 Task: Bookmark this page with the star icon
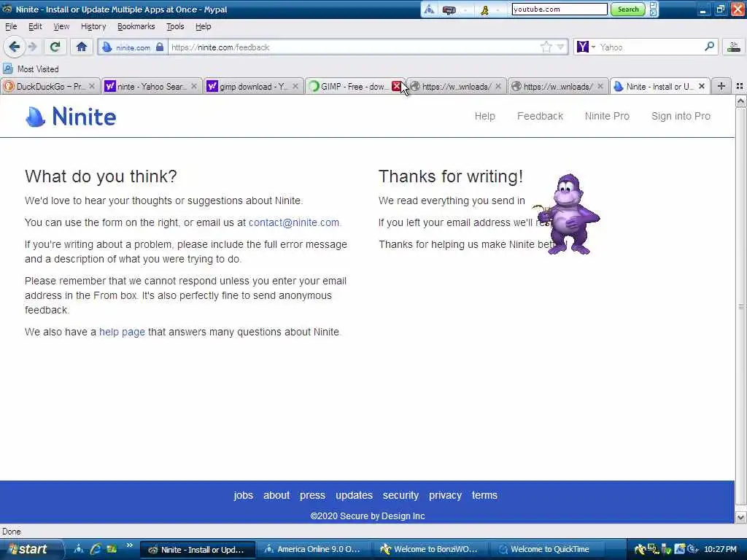click(546, 47)
